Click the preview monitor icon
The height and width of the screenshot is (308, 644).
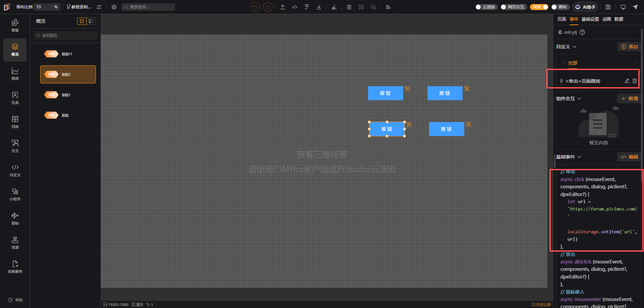pyautogui.click(x=623, y=7)
